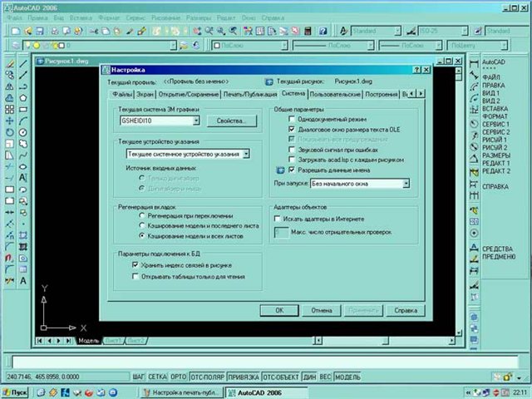532x399 pixels.
Task: Select the Array modify tool
Action: coord(9,110)
